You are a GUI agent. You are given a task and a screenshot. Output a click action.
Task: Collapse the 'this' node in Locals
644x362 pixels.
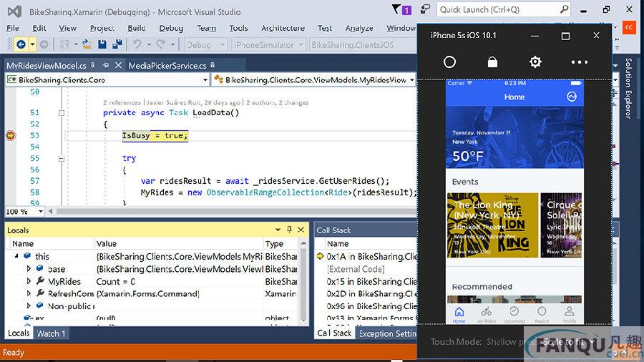[16, 255]
